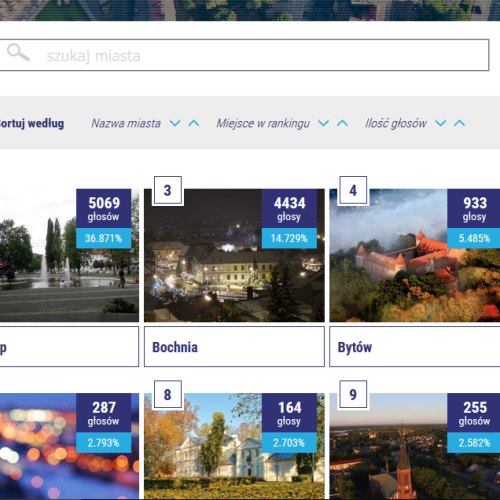
Task: Click the rank 3 badge
Action: click(x=168, y=190)
